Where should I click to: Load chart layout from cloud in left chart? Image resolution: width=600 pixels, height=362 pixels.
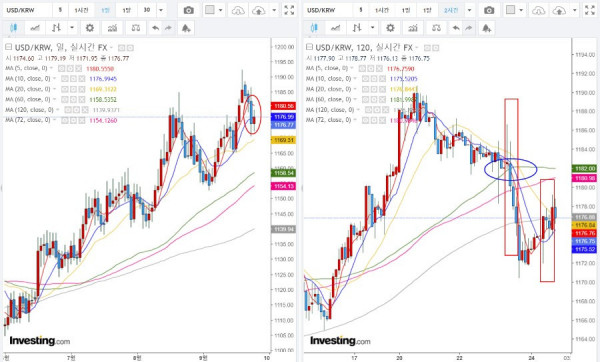[238, 10]
